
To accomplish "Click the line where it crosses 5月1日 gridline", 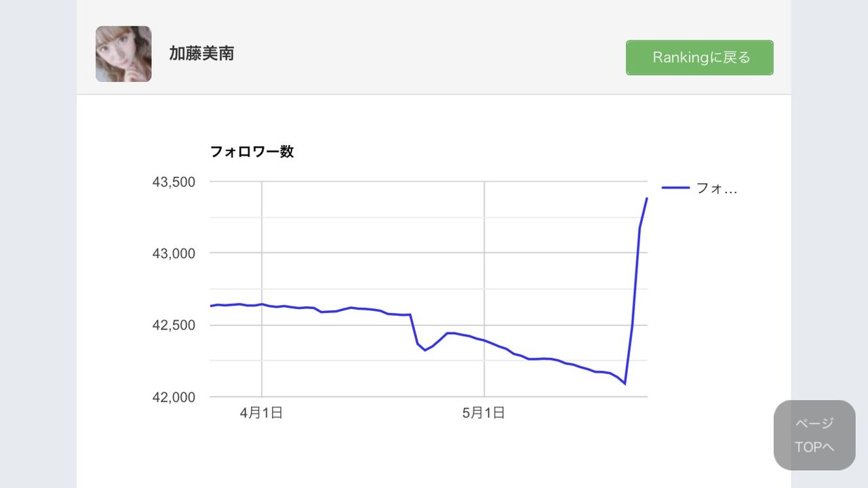I will coord(484,340).
